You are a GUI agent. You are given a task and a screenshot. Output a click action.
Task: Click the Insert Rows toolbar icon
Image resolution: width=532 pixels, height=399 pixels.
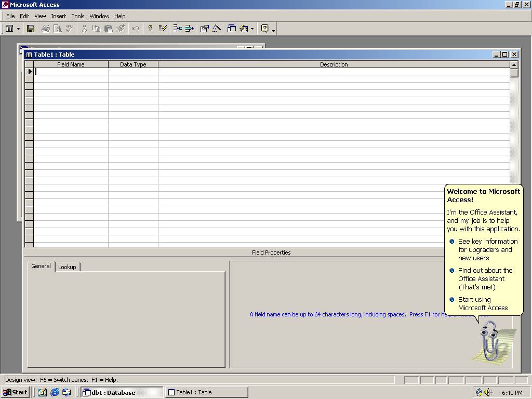(177, 29)
